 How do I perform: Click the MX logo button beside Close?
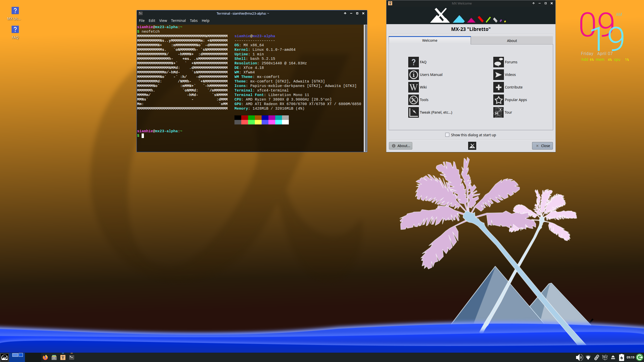pos(472,146)
